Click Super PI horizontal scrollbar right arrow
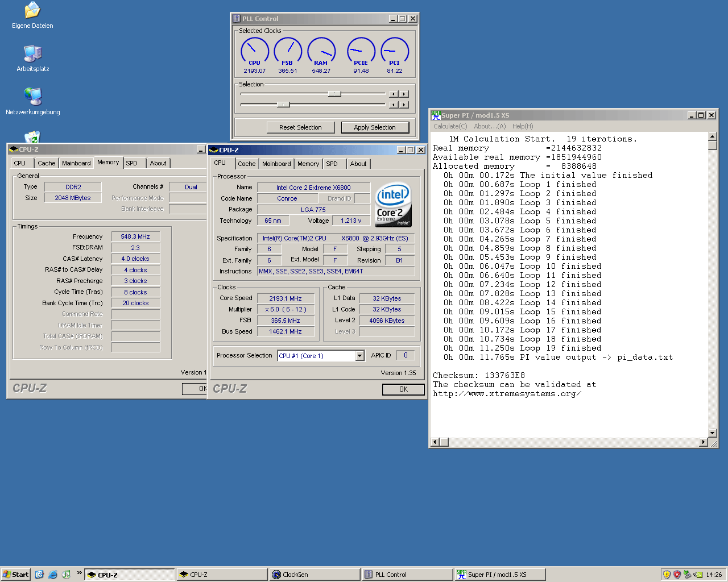The height and width of the screenshot is (582, 728). point(704,442)
